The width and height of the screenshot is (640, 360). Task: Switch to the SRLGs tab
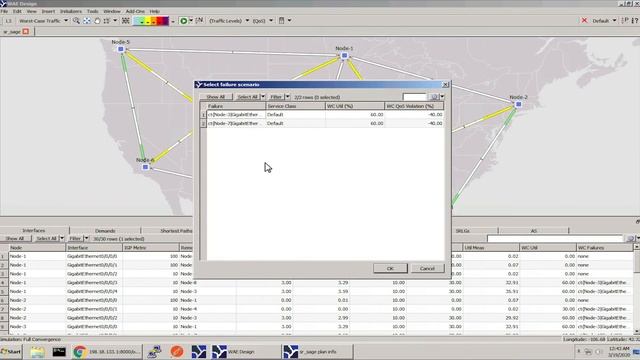point(462,231)
